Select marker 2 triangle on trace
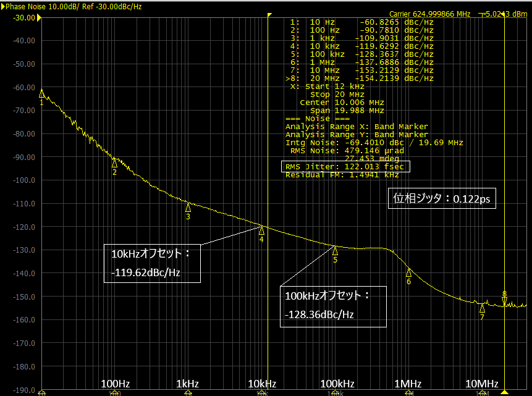Image resolution: width=532 pixels, height=396 pixels. 115,163
